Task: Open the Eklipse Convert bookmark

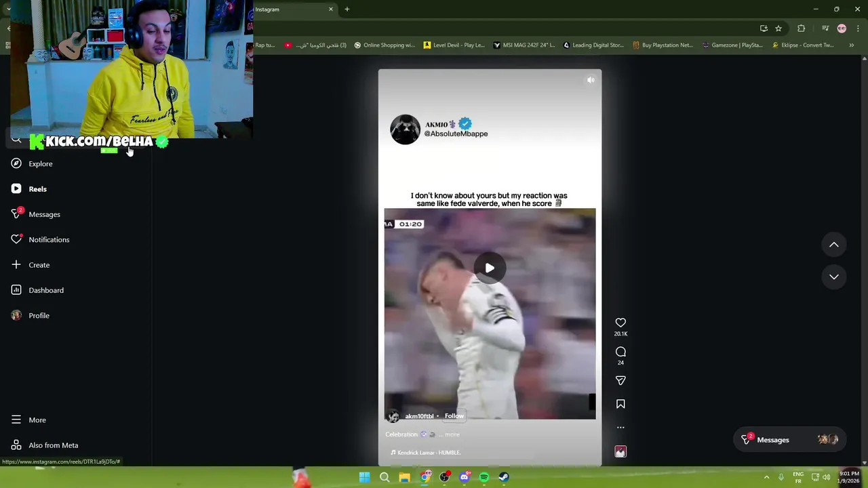Action: (804, 45)
